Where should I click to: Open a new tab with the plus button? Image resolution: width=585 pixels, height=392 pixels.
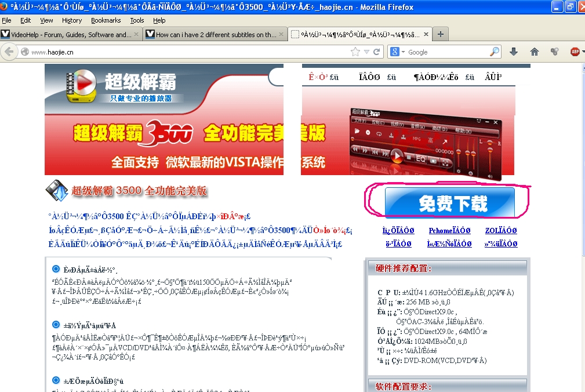coord(441,34)
